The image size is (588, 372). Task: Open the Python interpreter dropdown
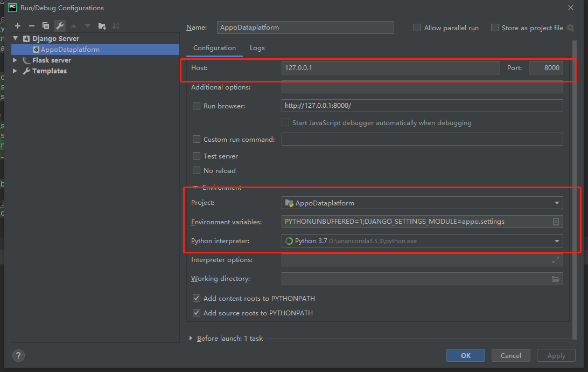(422, 241)
